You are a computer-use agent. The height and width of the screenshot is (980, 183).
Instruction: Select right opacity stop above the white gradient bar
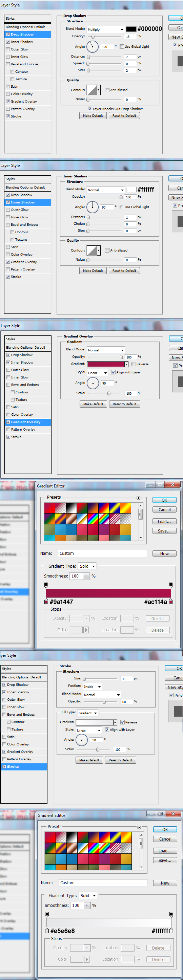[171, 914]
